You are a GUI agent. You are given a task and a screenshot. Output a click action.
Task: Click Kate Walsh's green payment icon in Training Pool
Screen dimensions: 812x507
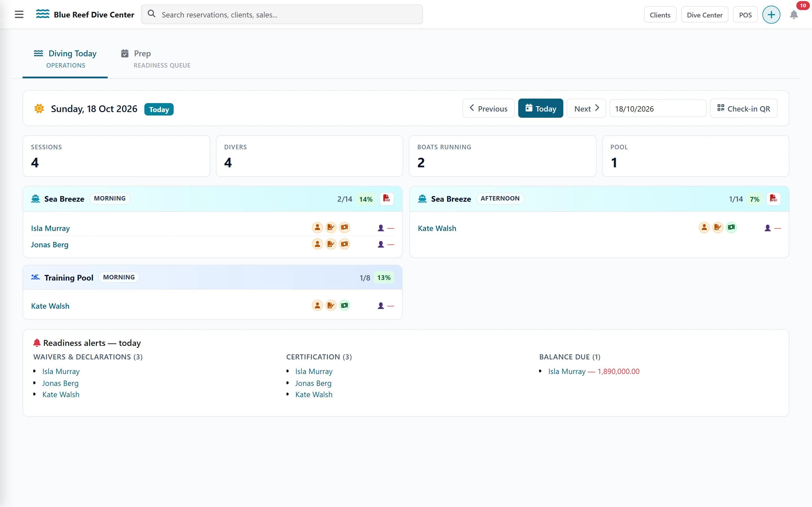pyautogui.click(x=345, y=306)
